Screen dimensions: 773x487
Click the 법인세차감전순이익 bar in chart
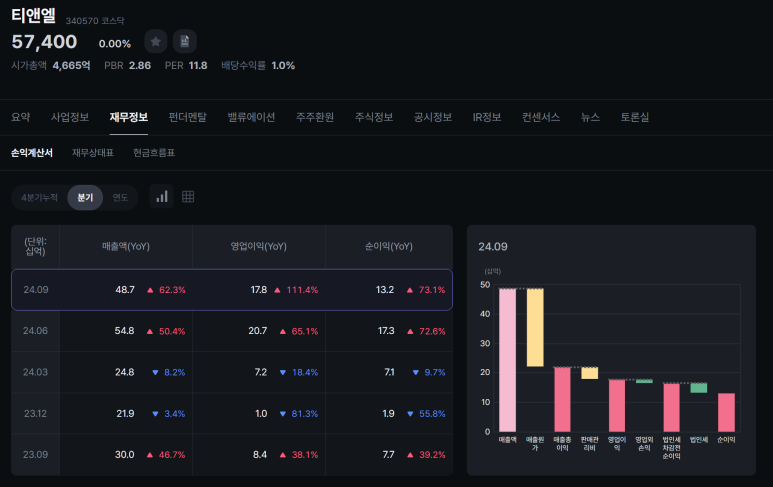pyautogui.click(x=671, y=408)
